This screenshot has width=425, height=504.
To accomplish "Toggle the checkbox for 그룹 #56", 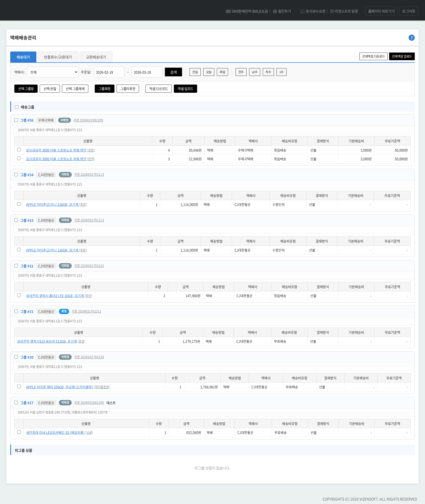I will 16,120.
